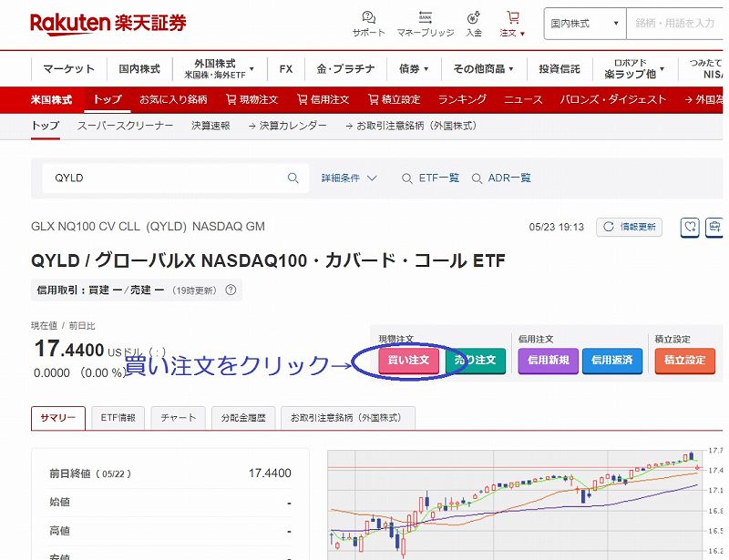Viewport: 729px width, 560px height.
Task: Expand 詳細条件 search conditions
Action: click(x=349, y=178)
